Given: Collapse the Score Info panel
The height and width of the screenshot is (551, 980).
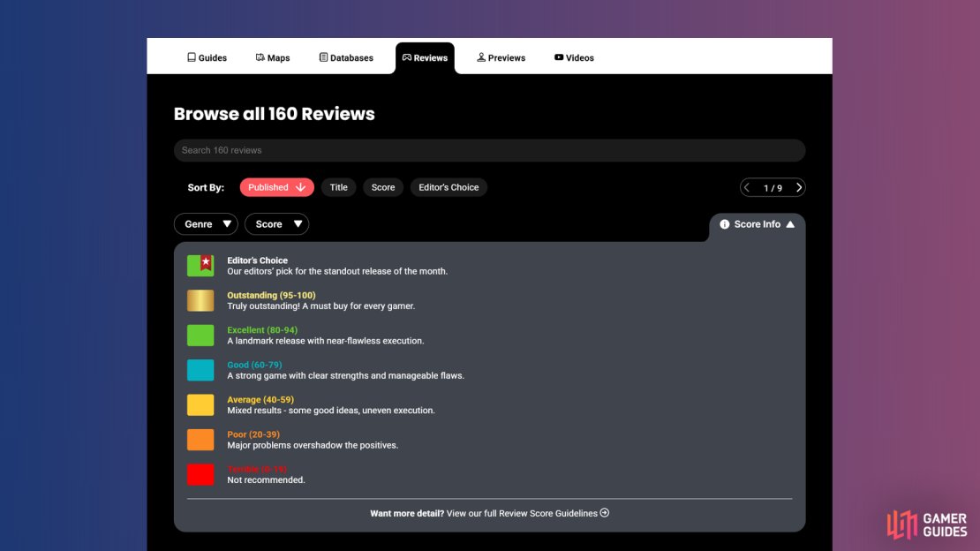Looking at the screenshot, I should pyautogui.click(x=757, y=224).
